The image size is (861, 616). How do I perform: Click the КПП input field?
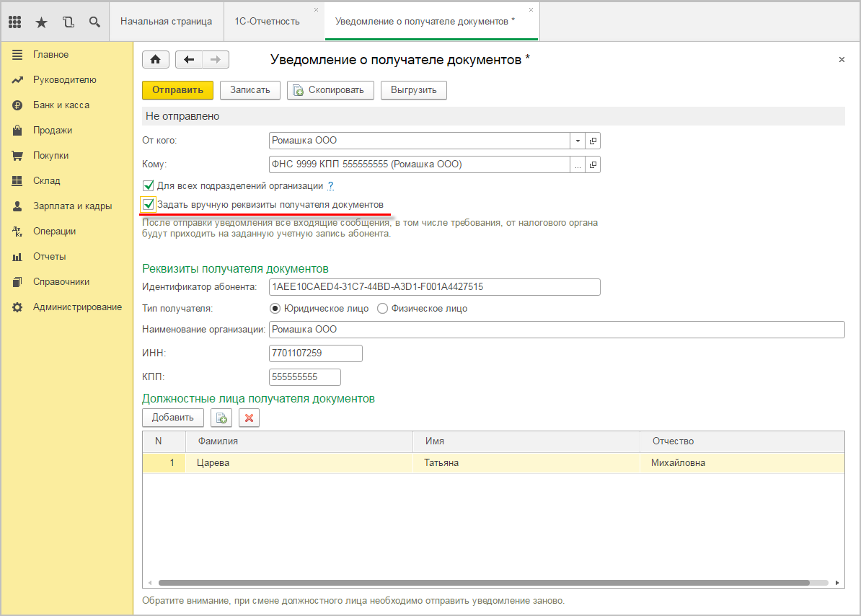tap(305, 377)
